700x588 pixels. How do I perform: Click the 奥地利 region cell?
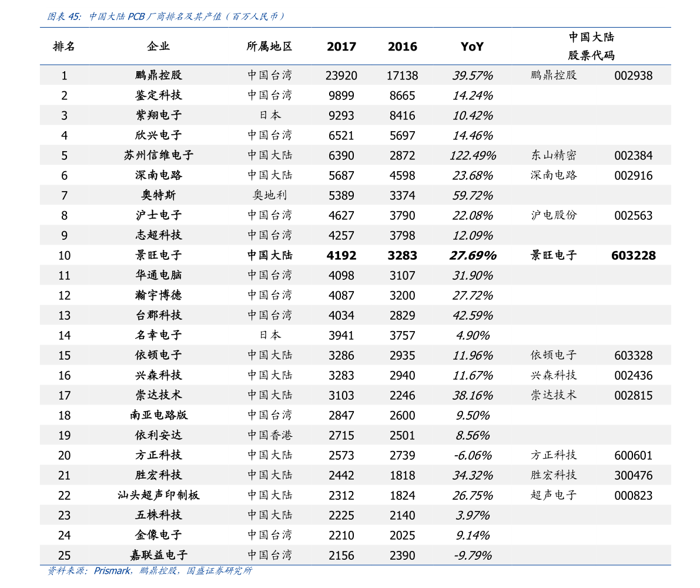(269, 196)
